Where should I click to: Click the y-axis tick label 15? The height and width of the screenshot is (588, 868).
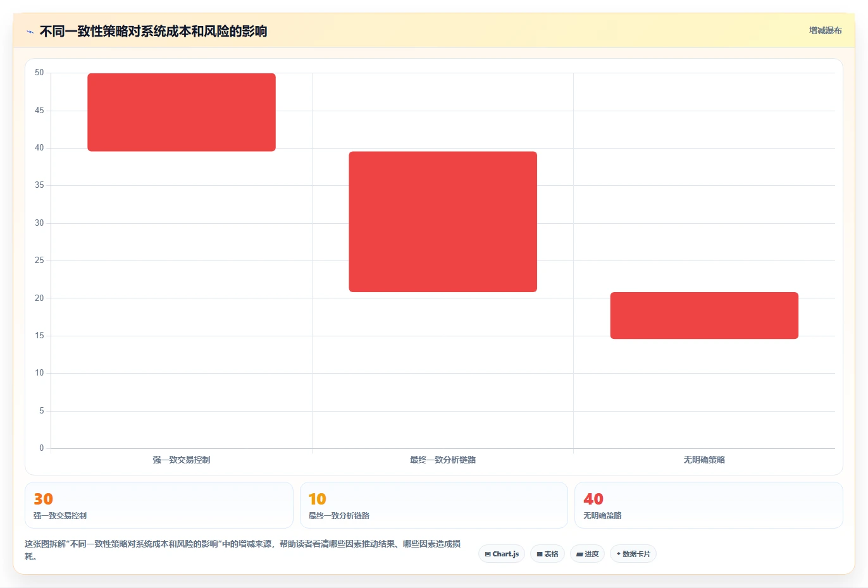(x=39, y=336)
